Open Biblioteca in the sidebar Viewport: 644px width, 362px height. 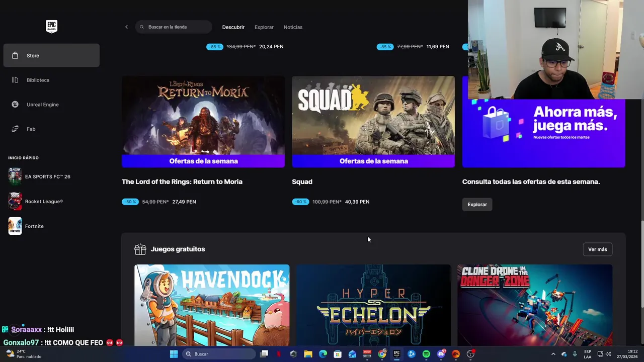[51, 80]
